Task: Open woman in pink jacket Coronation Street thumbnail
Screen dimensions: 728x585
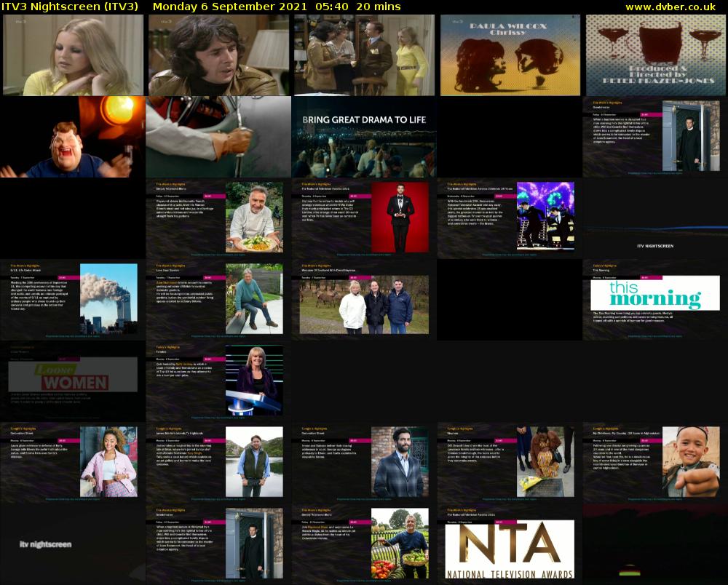Action: pos(73,463)
